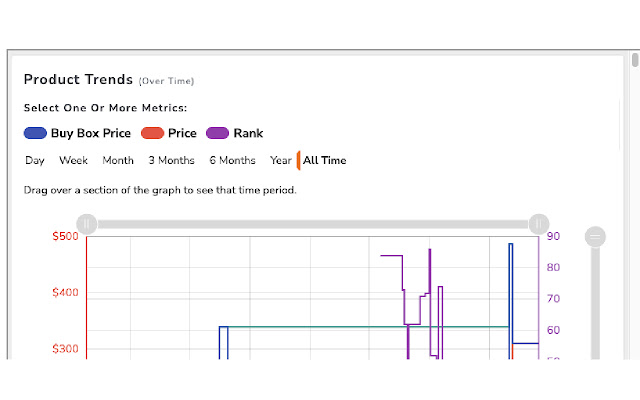Image resolution: width=640 pixels, height=400 pixels.
Task: Click the vertical zoom slider top handle
Action: click(595, 237)
